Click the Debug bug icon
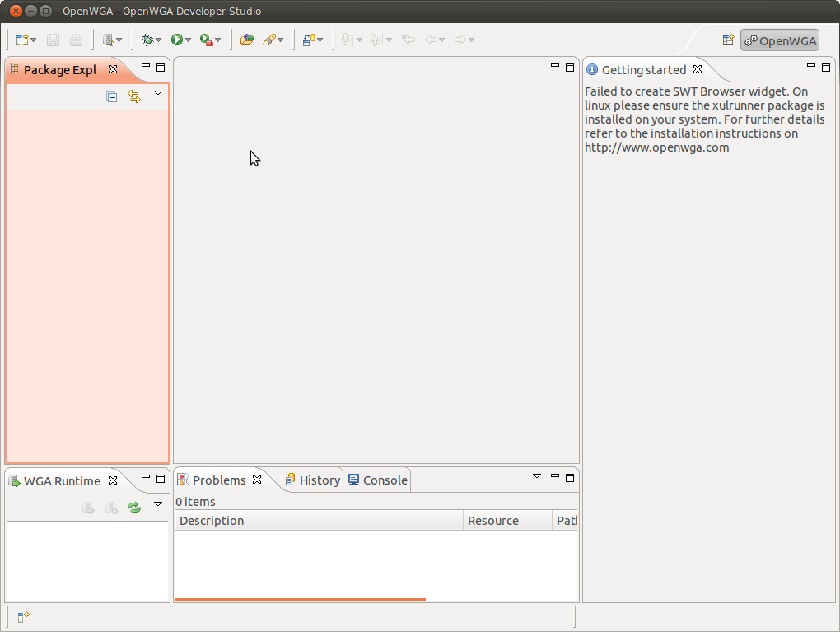The height and width of the screenshot is (632, 840). pos(147,40)
